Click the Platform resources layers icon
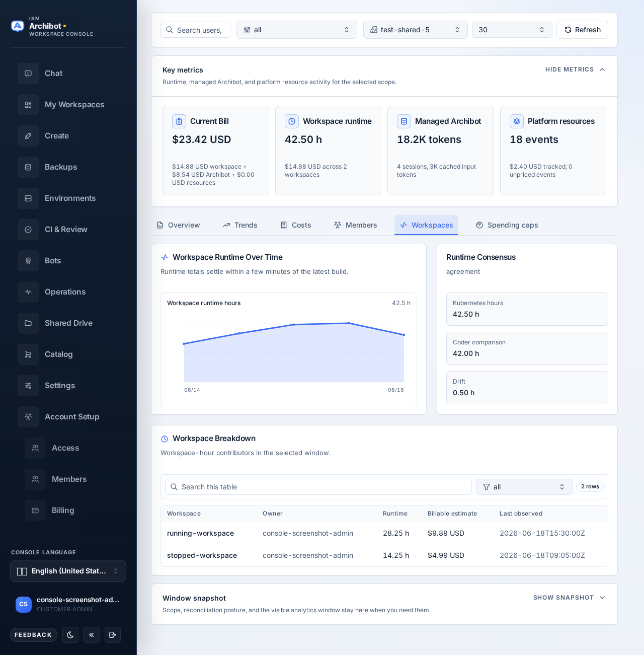 click(517, 121)
